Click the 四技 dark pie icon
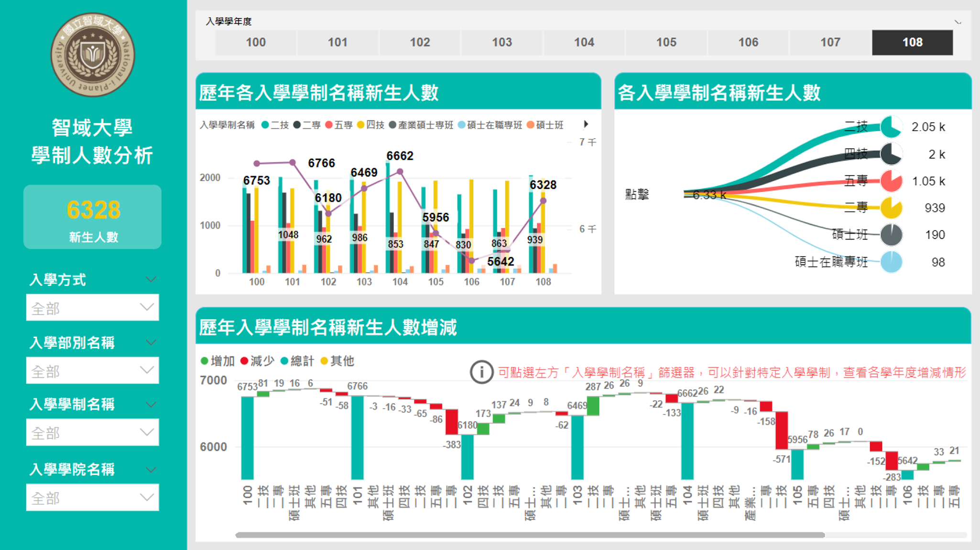This screenshot has height=550, width=980. click(x=891, y=154)
